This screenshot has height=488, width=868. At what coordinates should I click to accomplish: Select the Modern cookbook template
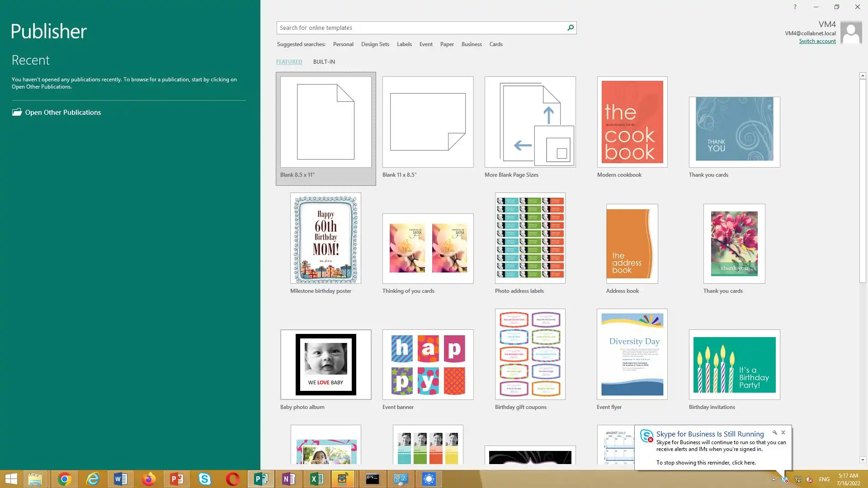tap(632, 122)
